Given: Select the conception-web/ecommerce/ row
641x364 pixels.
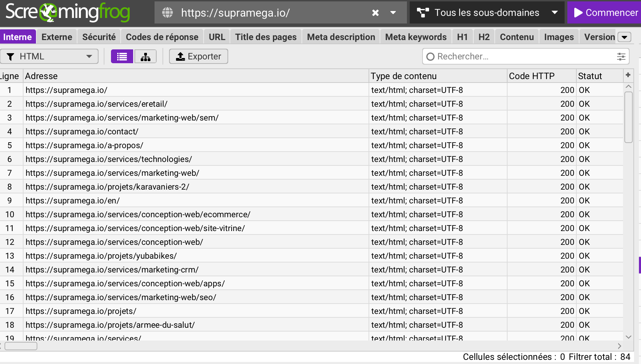Looking at the screenshot, I should coord(311,214).
